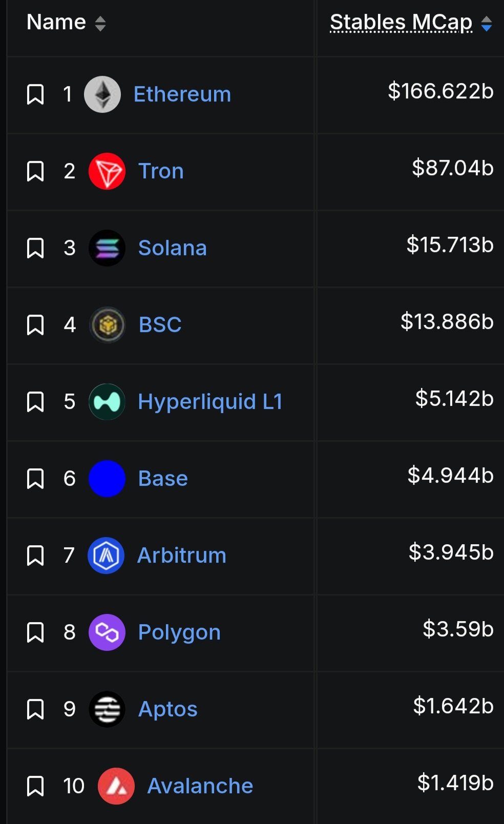The width and height of the screenshot is (504, 824).
Task: Bookmark the Ethereum row
Action: click(35, 94)
